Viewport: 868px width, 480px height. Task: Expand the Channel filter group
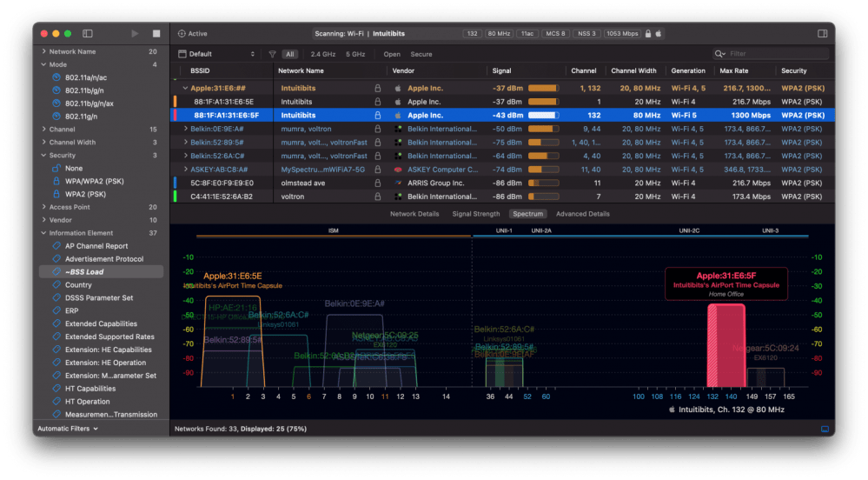pos(43,130)
